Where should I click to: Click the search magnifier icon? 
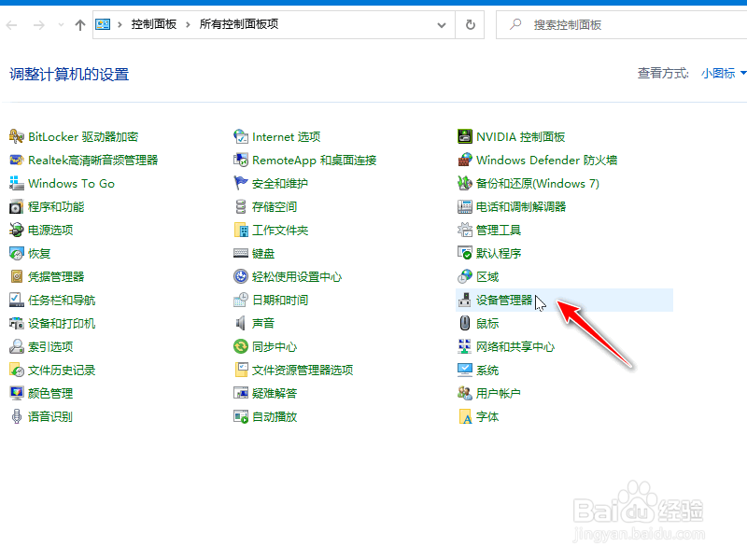click(515, 24)
